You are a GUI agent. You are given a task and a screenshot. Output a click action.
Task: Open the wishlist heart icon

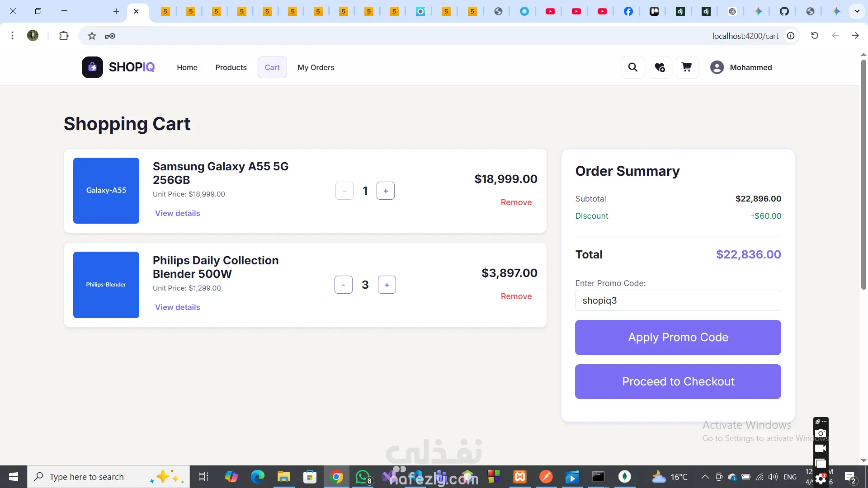pos(660,67)
